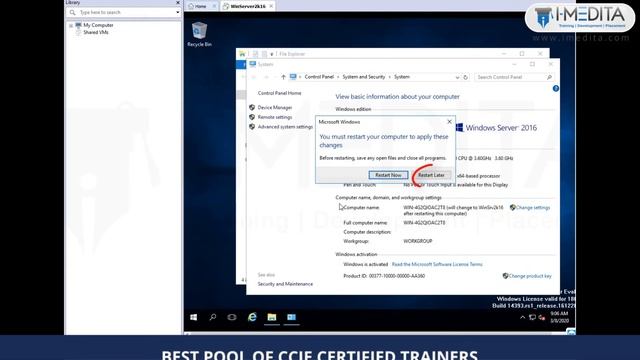The image size is (640, 360).
Task: Open the Recycle Bin desktop icon
Action: point(199,35)
